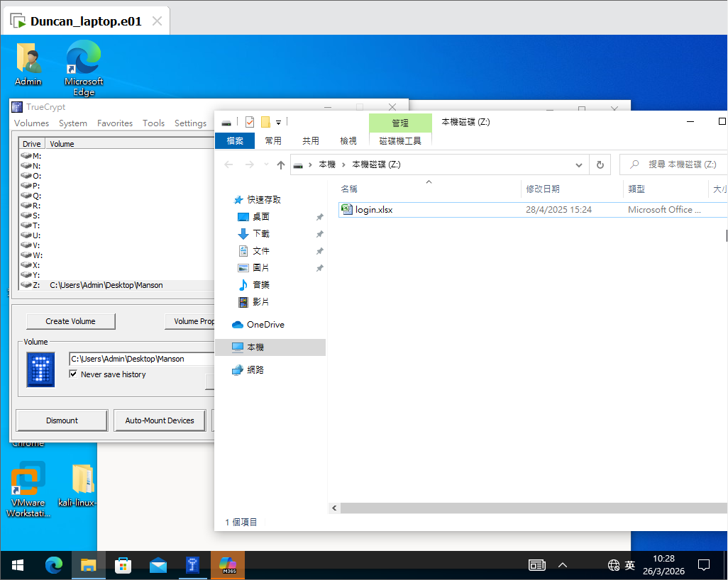Expand the address bar history dropdown
The width and height of the screenshot is (728, 580).
pyautogui.click(x=578, y=164)
